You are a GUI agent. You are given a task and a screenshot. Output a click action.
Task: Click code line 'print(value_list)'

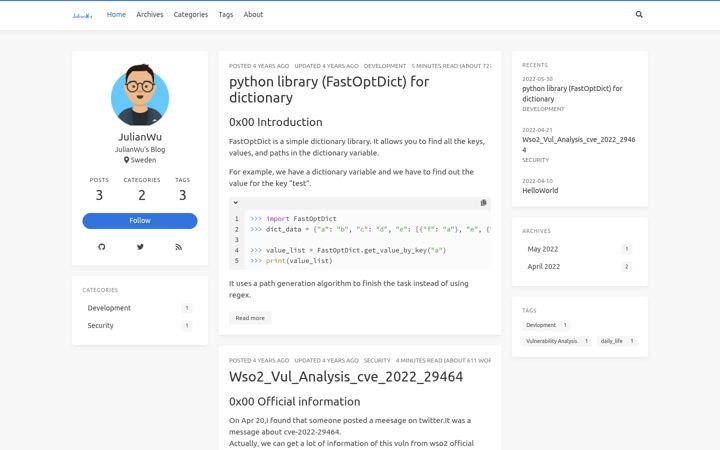point(291,261)
